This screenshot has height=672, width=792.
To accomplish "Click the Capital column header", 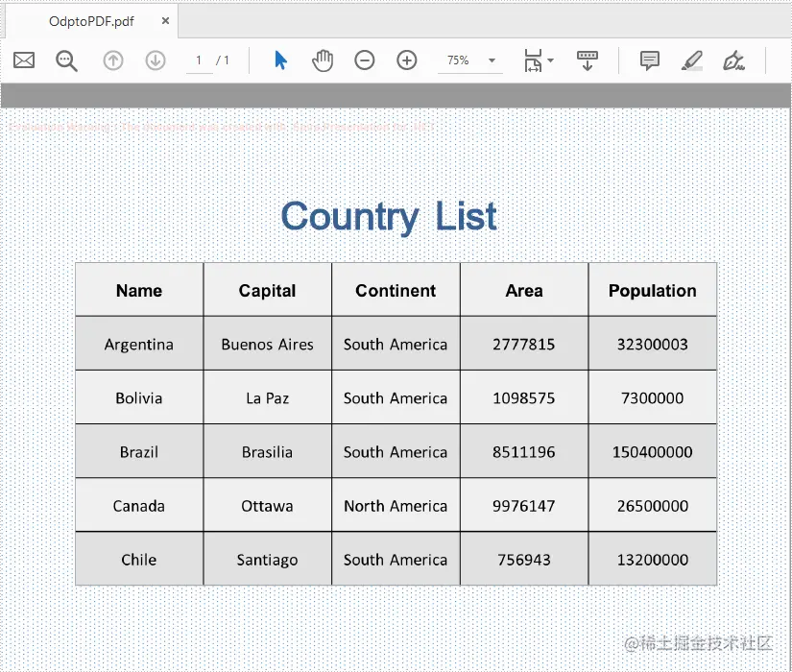I will coord(268,290).
